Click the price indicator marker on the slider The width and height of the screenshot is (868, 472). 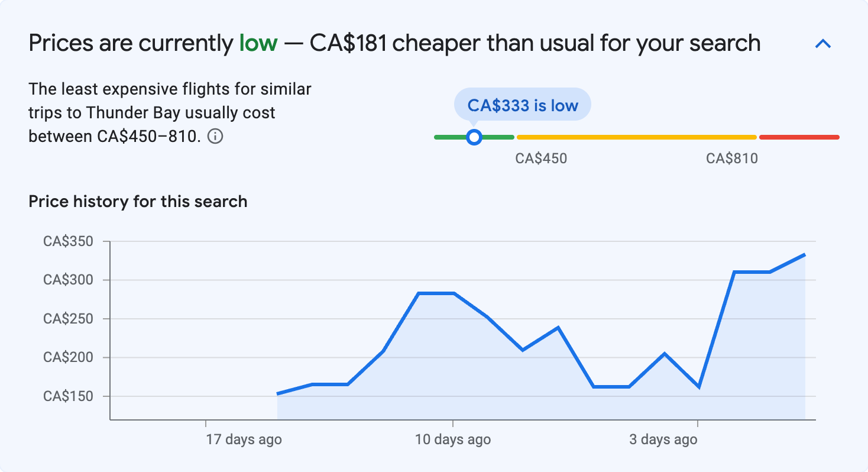point(474,137)
